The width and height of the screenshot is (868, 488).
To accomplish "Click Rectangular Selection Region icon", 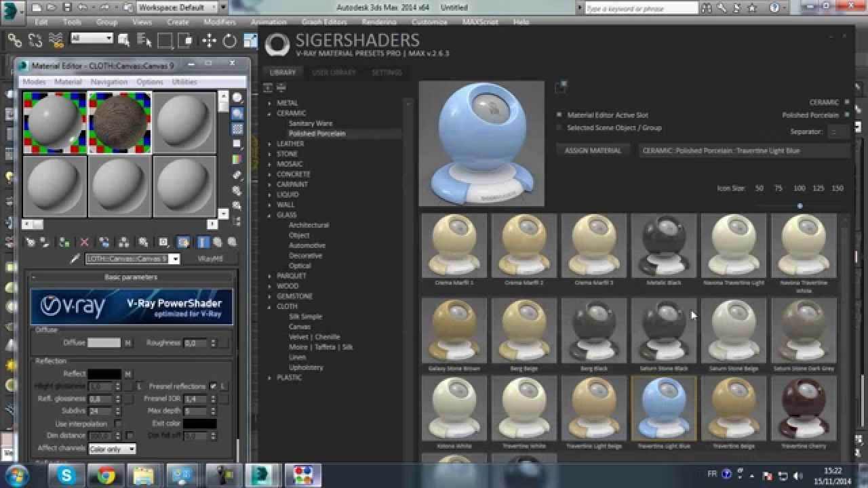I will [165, 41].
